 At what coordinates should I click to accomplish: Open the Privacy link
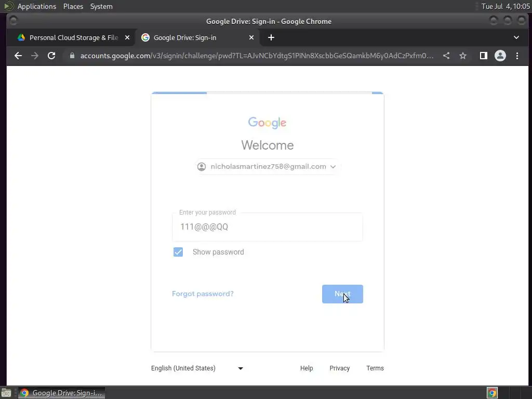[x=339, y=368]
